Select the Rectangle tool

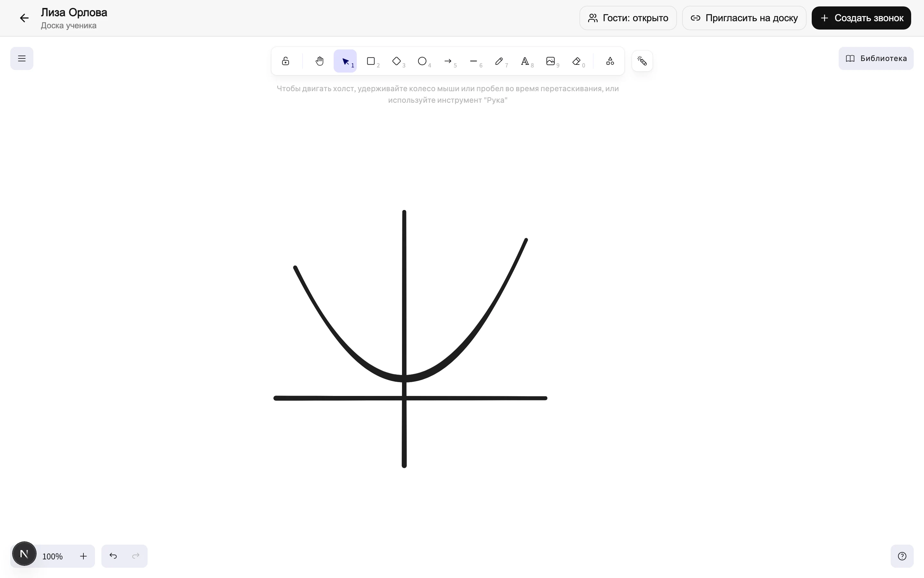[371, 61]
